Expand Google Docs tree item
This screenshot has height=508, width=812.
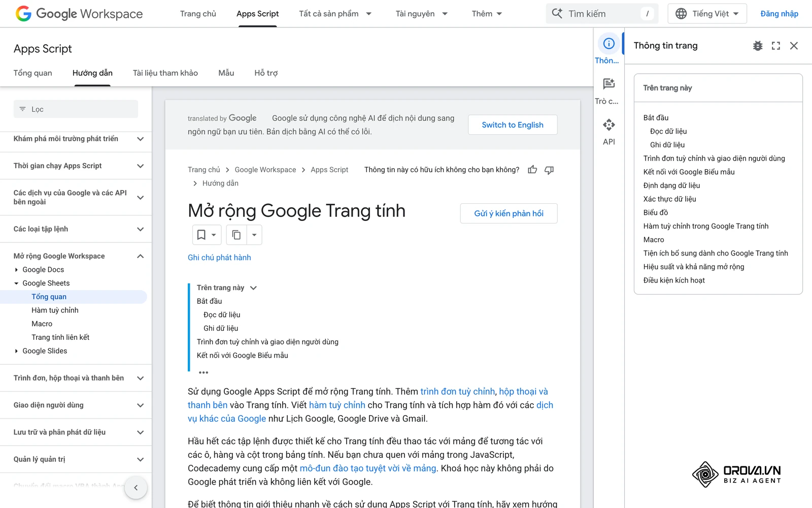point(16,270)
